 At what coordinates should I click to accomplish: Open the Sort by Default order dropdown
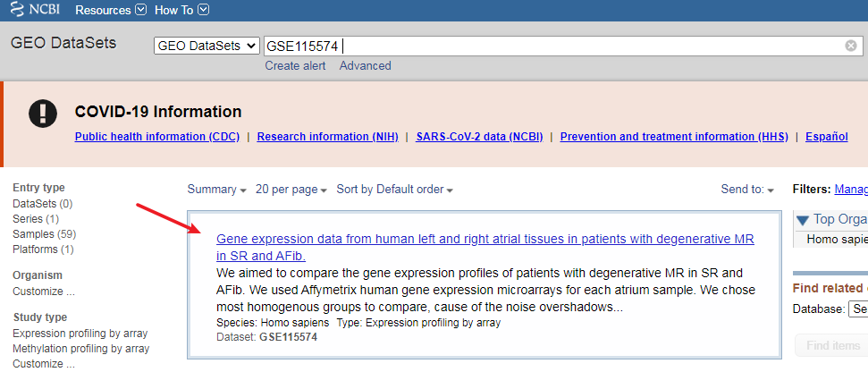pyautogui.click(x=395, y=190)
